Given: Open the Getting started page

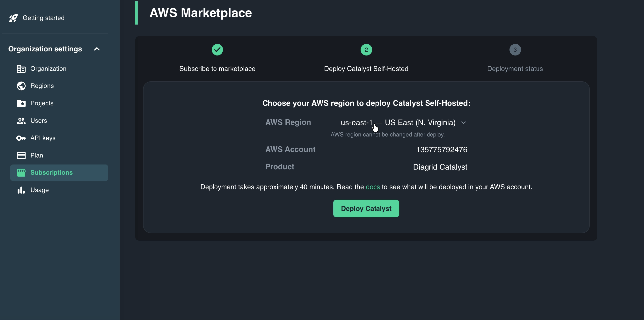Looking at the screenshot, I should click(x=44, y=18).
